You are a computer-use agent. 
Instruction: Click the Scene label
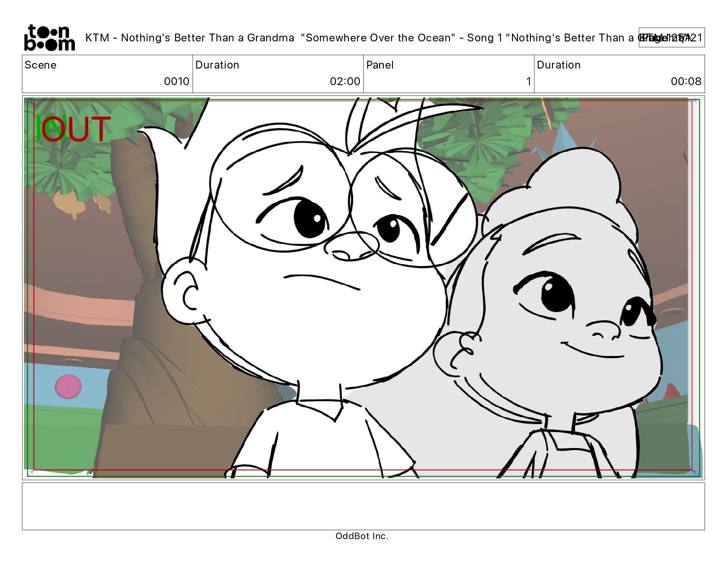[x=40, y=65]
